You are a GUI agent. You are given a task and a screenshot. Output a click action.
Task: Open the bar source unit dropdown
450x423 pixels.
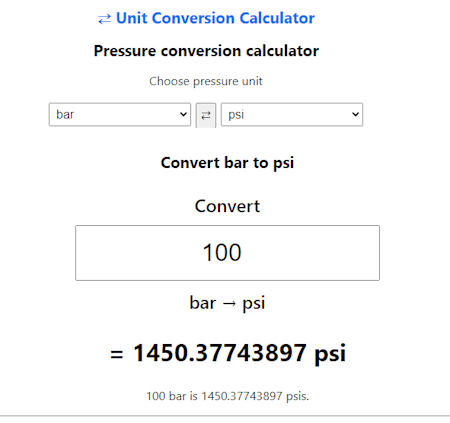pos(120,115)
